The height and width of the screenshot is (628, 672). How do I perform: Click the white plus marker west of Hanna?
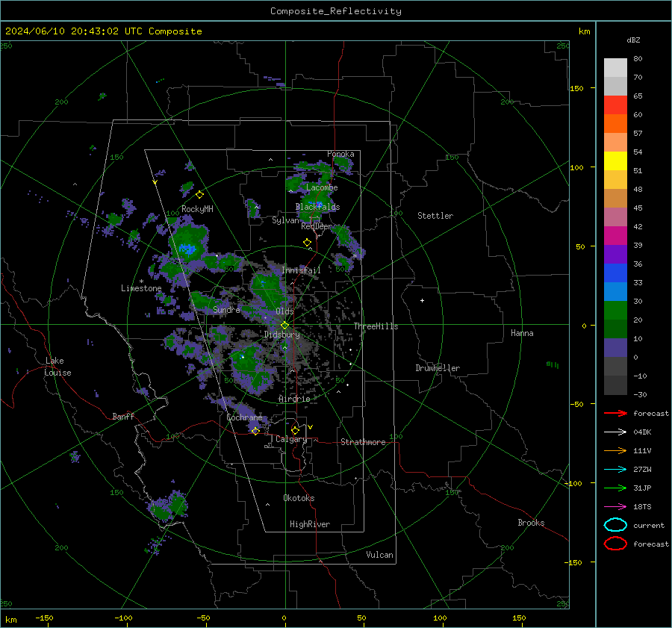[x=422, y=300]
